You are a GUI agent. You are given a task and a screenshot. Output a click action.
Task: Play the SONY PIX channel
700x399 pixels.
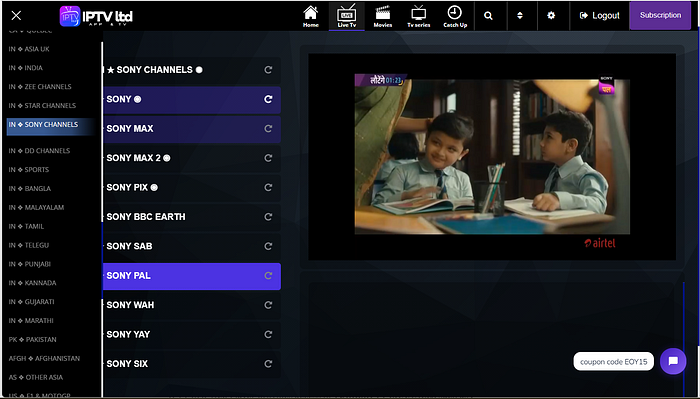coord(192,187)
